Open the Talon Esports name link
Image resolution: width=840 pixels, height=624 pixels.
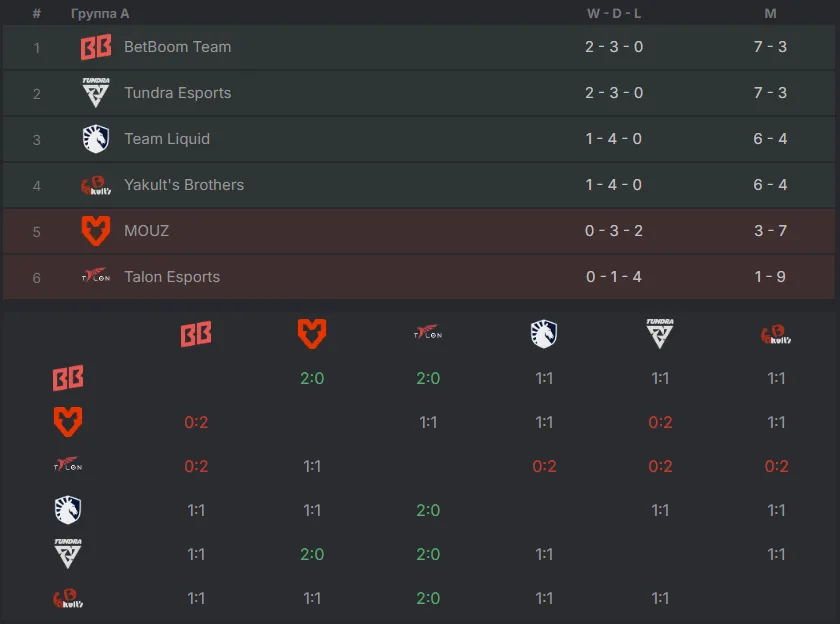(x=172, y=277)
